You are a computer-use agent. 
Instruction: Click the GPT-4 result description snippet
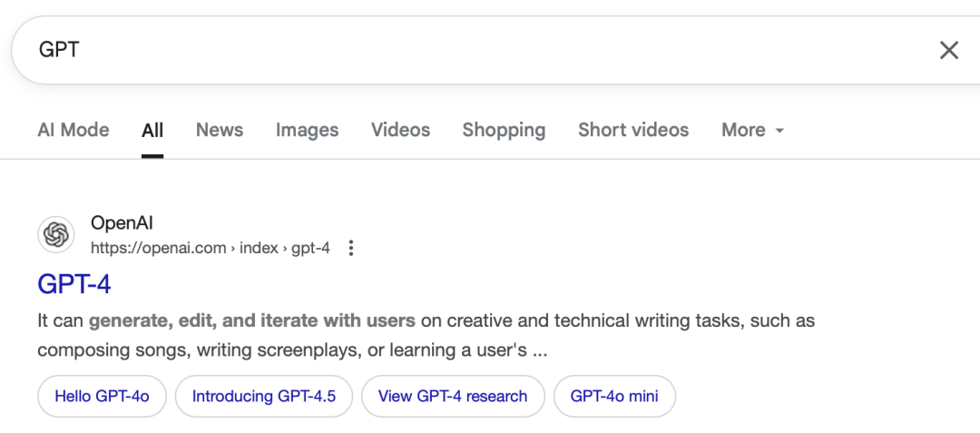[426, 336]
